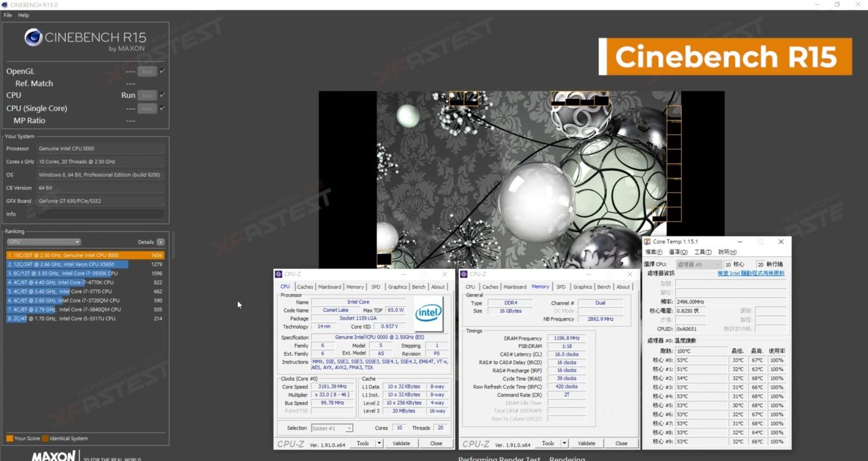Select ranking row Intel Core i7-3770 CPU
Viewport: 868px width, 461px height.
(85, 291)
